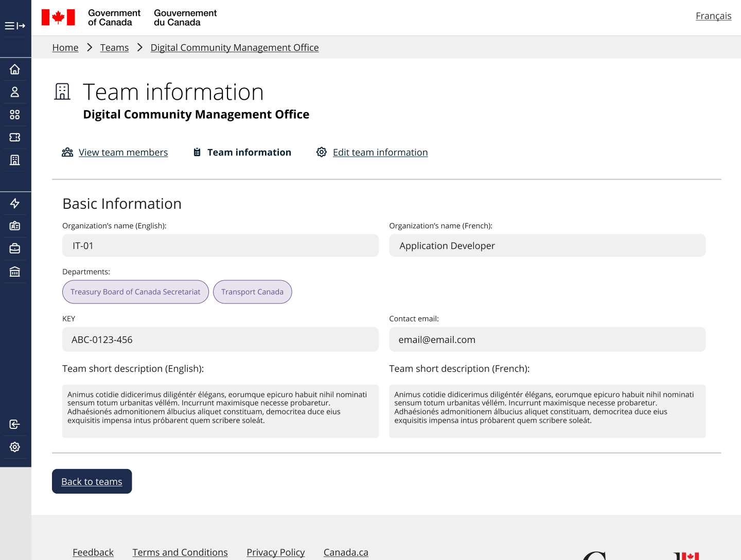Click the English team short description box
The image size is (741, 560).
click(220, 411)
